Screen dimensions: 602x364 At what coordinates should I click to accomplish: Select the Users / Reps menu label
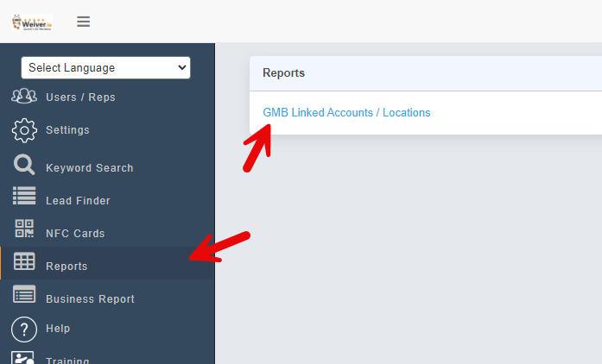tap(80, 97)
